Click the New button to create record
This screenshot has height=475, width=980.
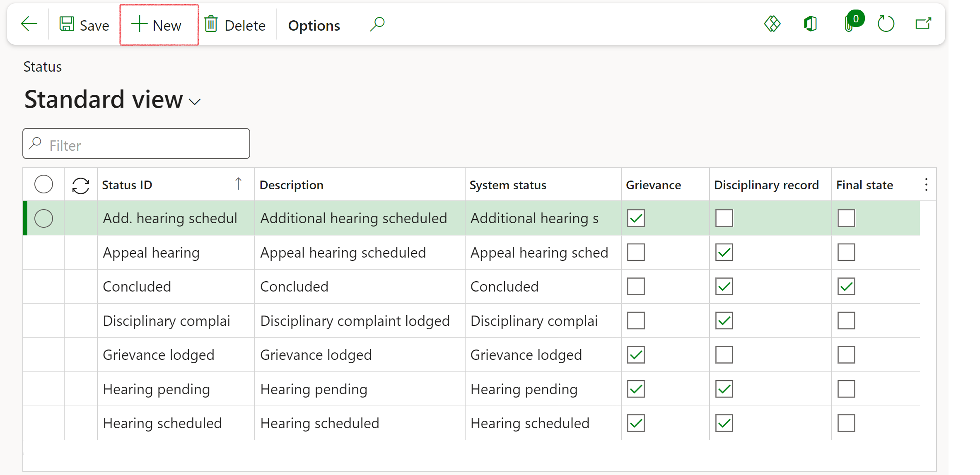[x=157, y=26]
